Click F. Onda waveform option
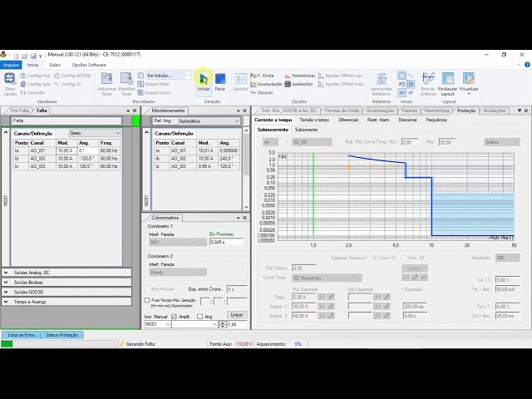 coord(262,76)
